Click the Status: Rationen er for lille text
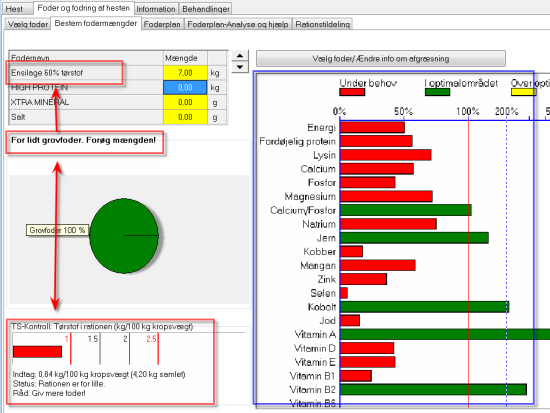 click(59, 384)
